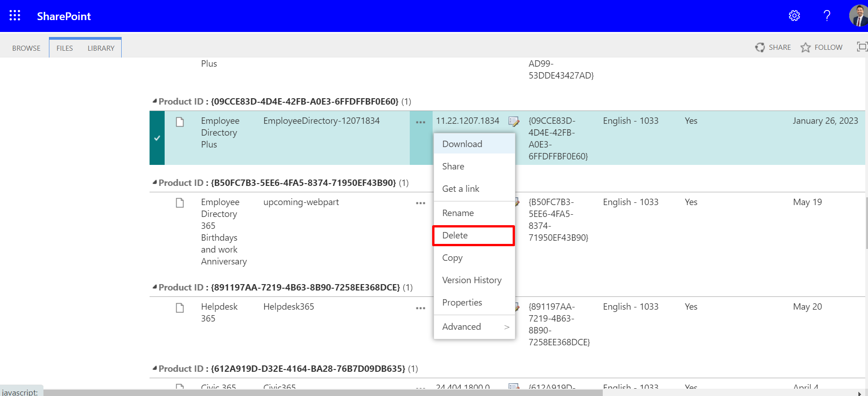Collapse Product ID 891197AA group
Viewport: 868px width, 396px height.
[155, 287]
